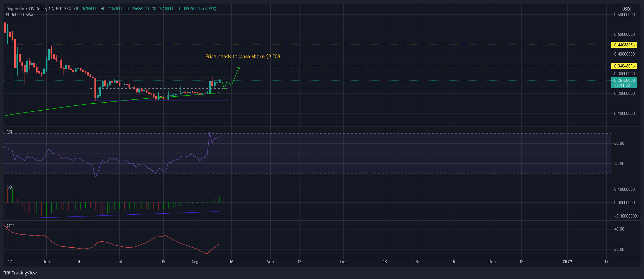644x279 pixels.
Task: Click the AO indicator pane label
Action: tap(9, 187)
